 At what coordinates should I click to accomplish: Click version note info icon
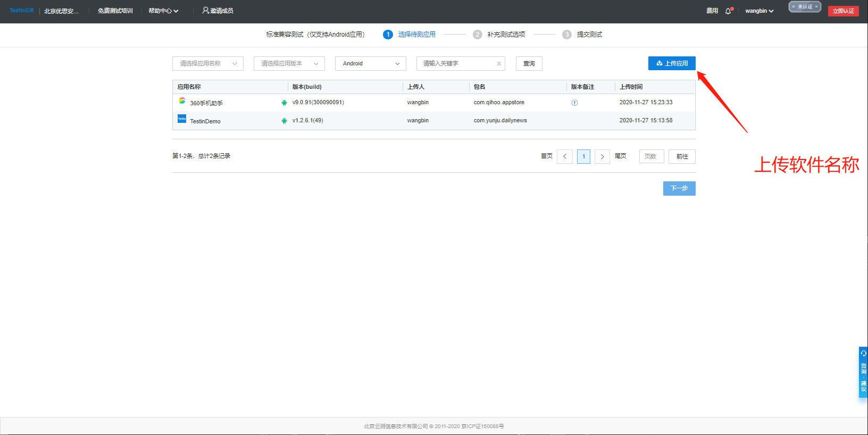pyautogui.click(x=574, y=103)
